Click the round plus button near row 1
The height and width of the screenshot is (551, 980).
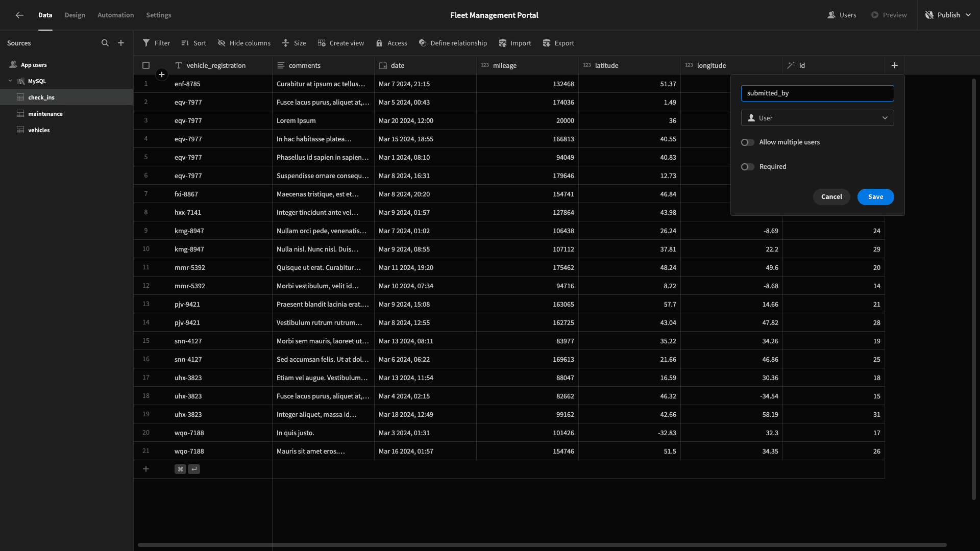[162, 75]
